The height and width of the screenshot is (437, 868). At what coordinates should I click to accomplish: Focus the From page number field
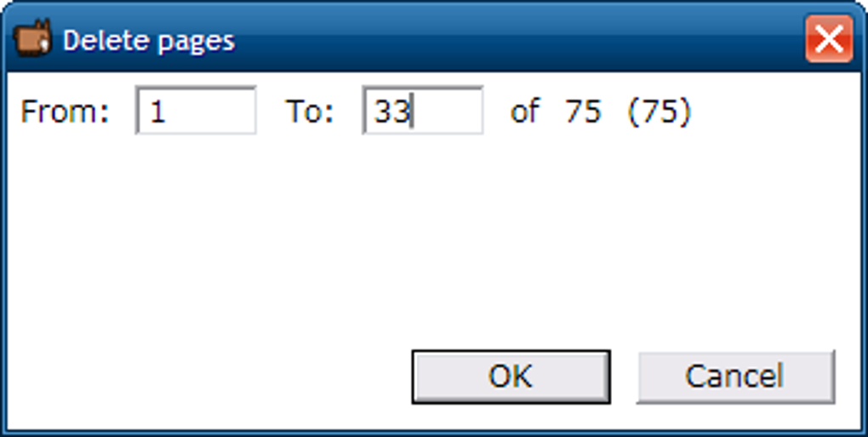(x=196, y=112)
